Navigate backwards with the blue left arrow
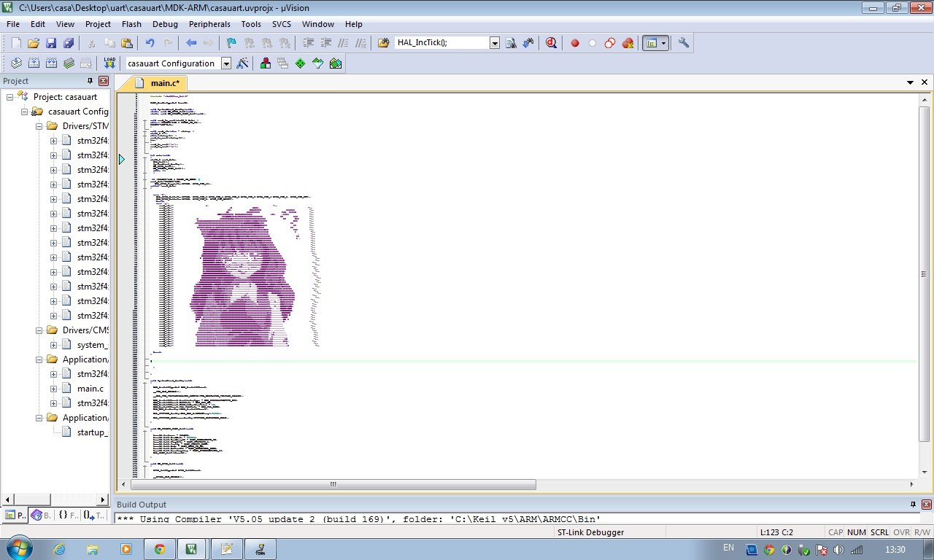 coord(191,43)
